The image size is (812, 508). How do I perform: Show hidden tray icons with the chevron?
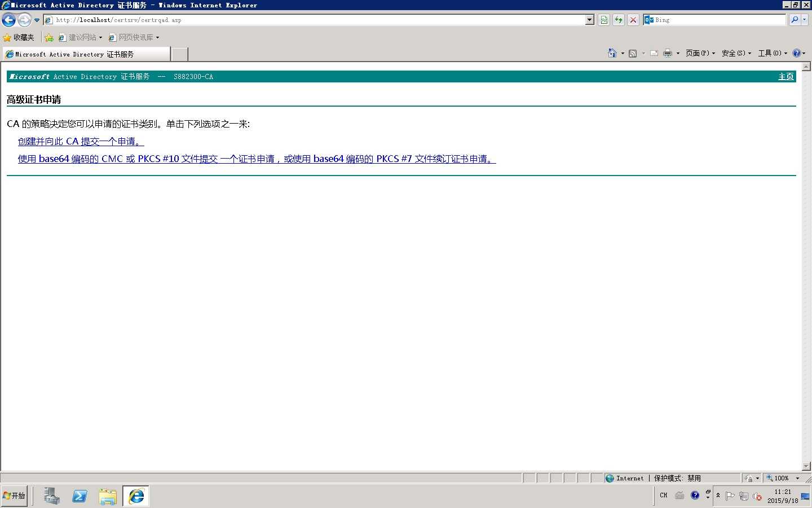click(x=718, y=496)
